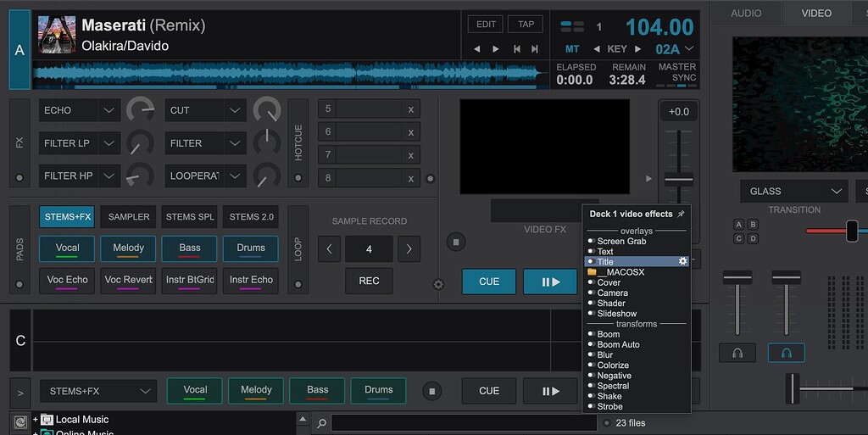Click the ECHO effect knob
Image resolution: width=868 pixels, height=435 pixels.
(x=141, y=109)
